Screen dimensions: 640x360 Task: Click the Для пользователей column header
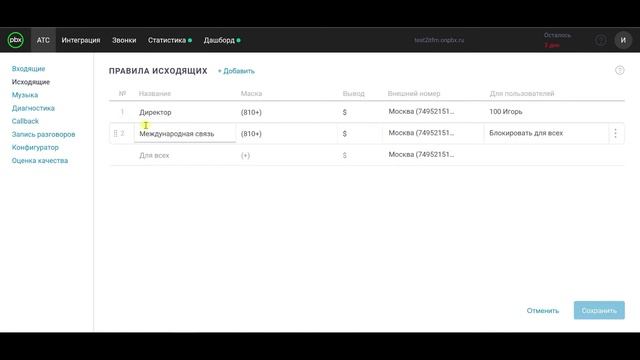[x=522, y=93]
